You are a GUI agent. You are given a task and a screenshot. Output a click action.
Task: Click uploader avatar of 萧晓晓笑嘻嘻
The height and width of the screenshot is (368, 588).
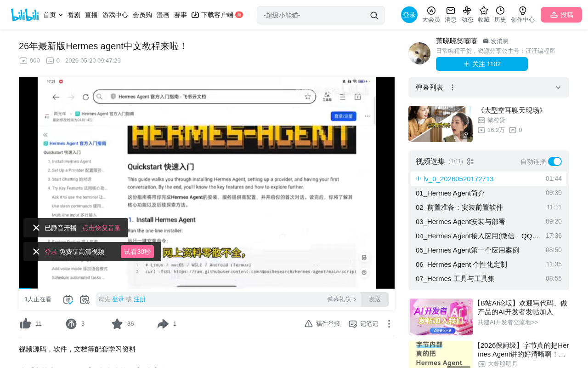pos(419,53)
